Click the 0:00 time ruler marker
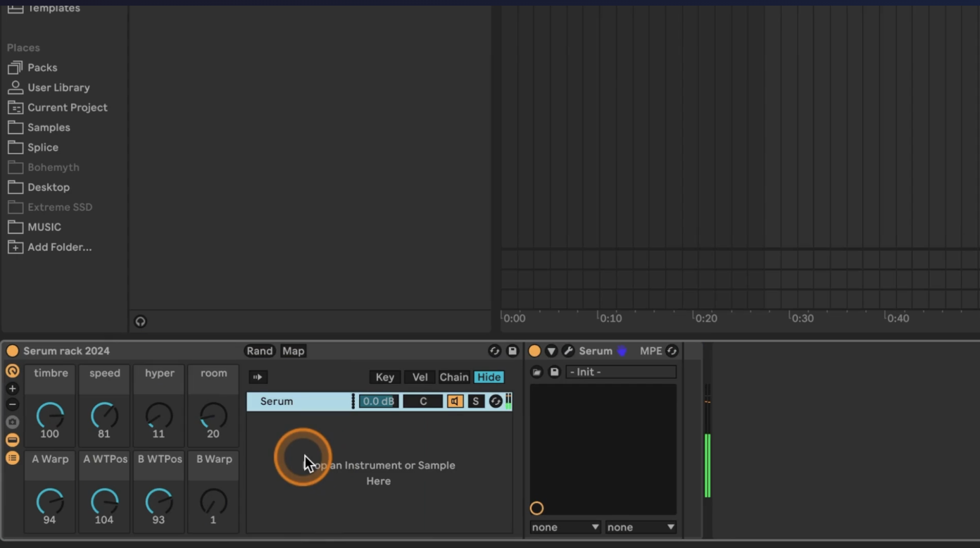 (514, 318)
